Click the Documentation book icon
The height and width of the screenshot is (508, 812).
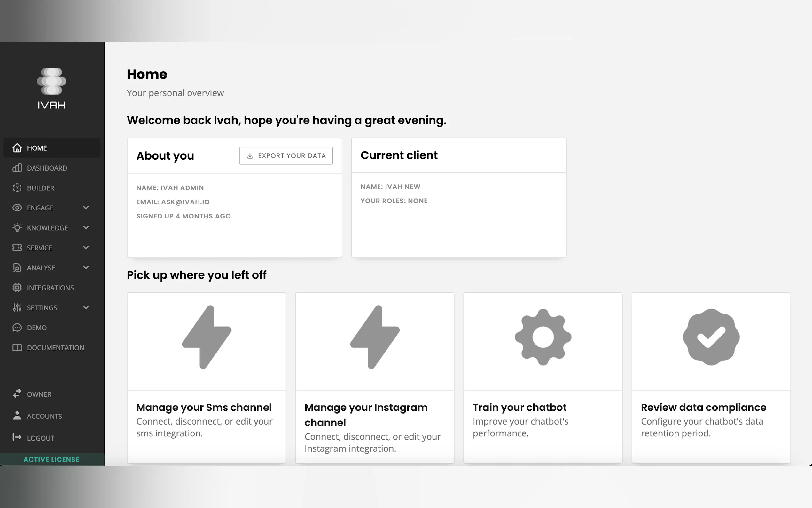point(17,347)
